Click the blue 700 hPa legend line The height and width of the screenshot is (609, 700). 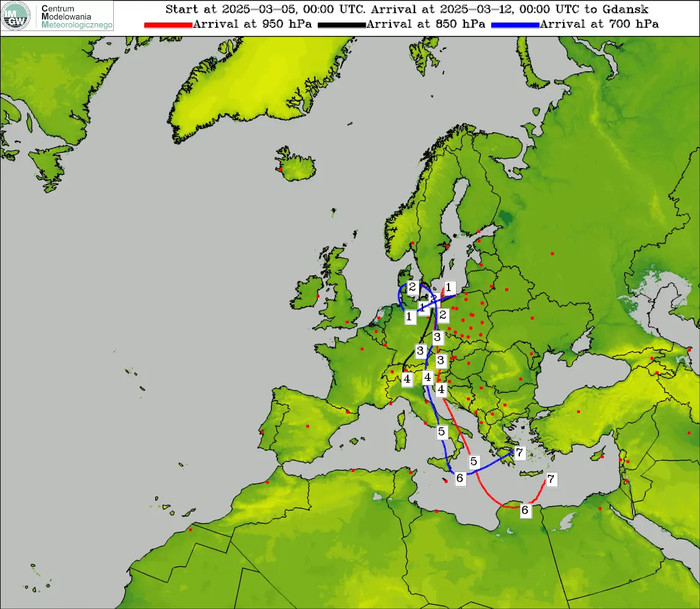tap(515, 25)
